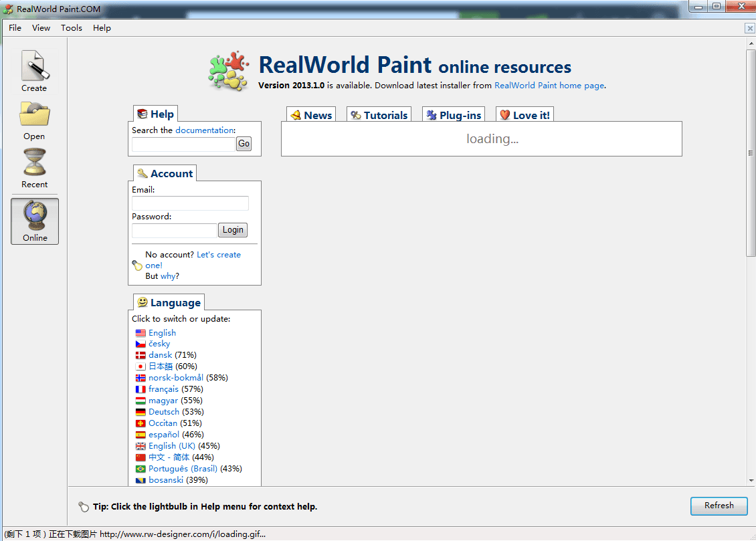Open the Tools menu

[72, 28]
